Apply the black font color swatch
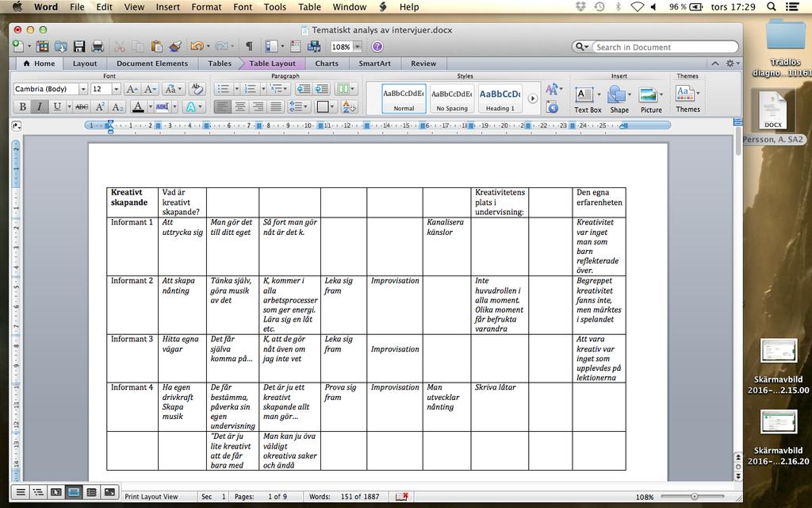The width and height of the screenshot is (812, 508). click(x=138, y=107)
